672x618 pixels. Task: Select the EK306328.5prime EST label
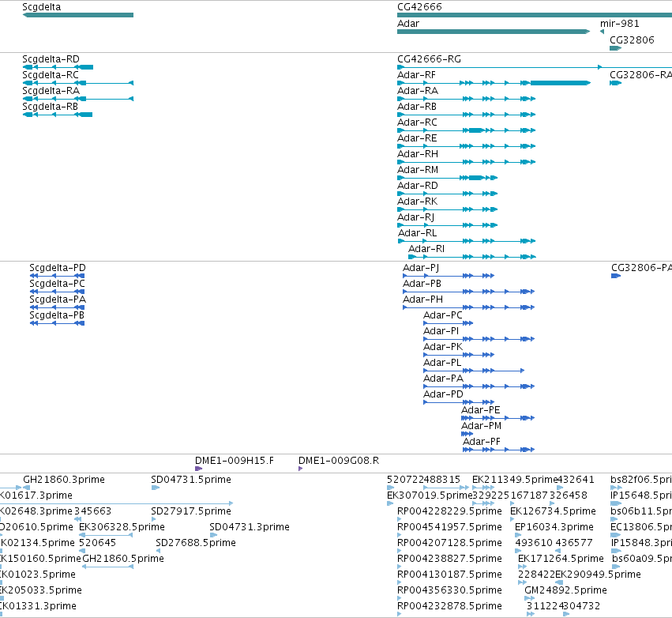click(x=122, y=527)
